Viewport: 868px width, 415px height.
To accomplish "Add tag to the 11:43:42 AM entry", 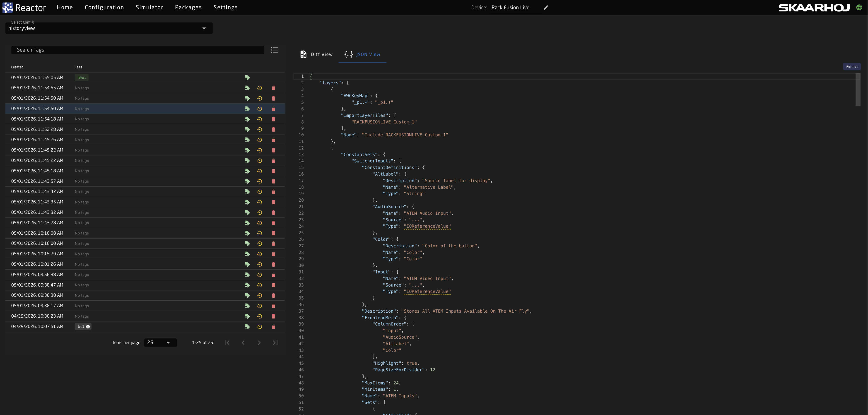I will click(247, 192).
